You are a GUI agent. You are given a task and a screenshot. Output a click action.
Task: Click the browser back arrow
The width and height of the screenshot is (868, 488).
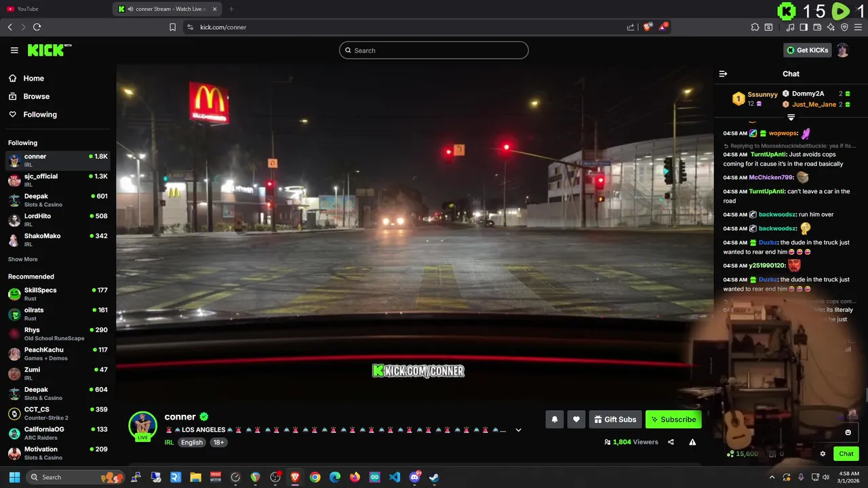pyautogui.click(x=9, y=27)
